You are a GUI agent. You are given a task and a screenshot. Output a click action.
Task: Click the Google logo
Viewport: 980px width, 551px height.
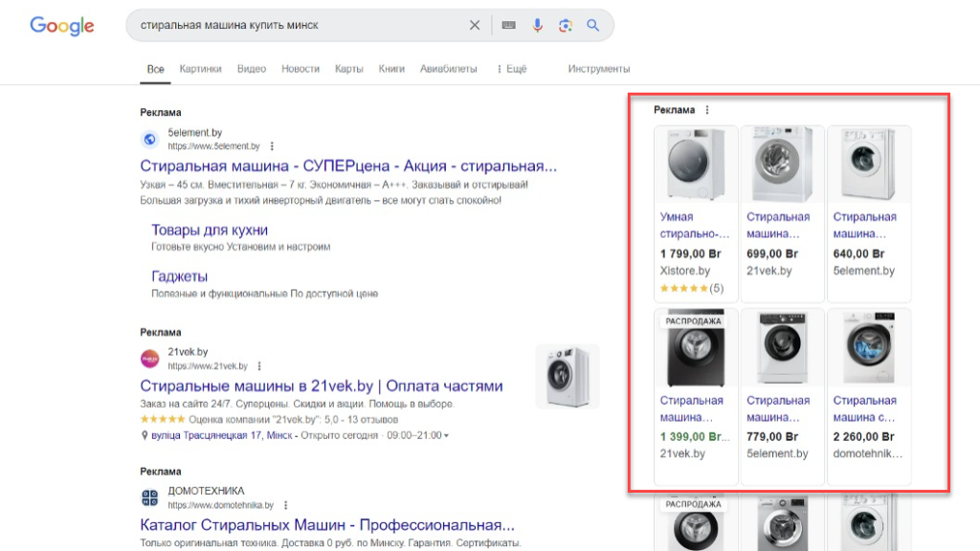(62, 26)
